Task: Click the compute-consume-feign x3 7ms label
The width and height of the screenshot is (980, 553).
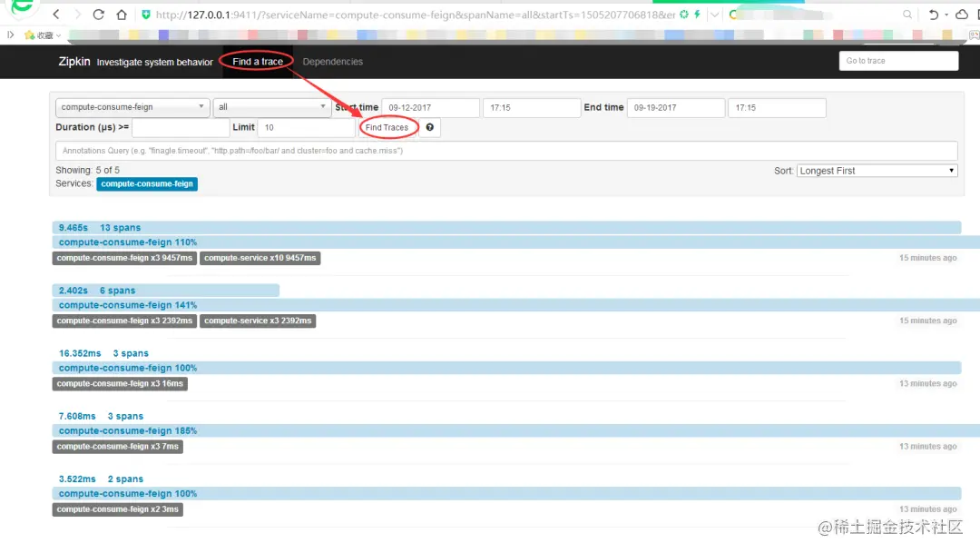Action: coord(117,447)
